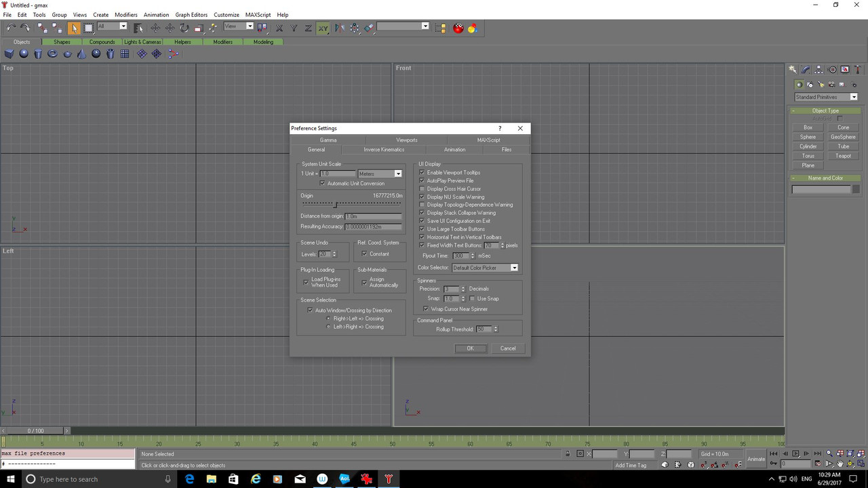Open the Meters unit dropdown
Screen dimensions: 868x488
coord(398,174)
